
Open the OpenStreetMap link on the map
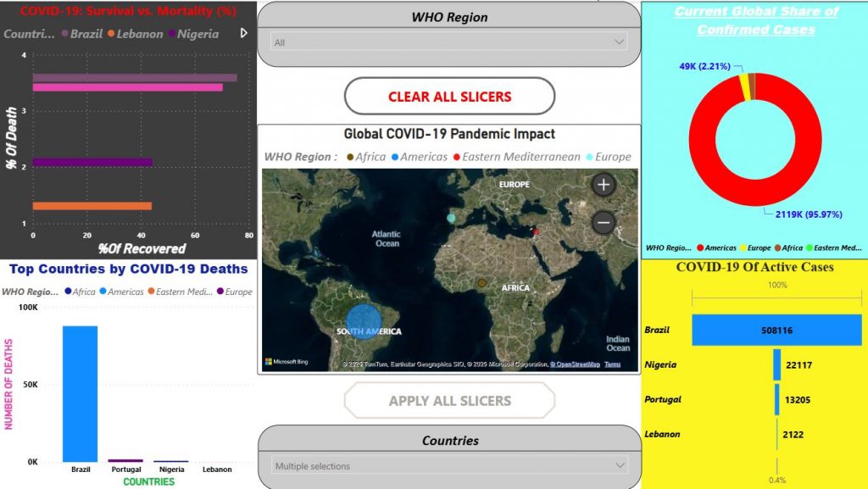[575, 364]
